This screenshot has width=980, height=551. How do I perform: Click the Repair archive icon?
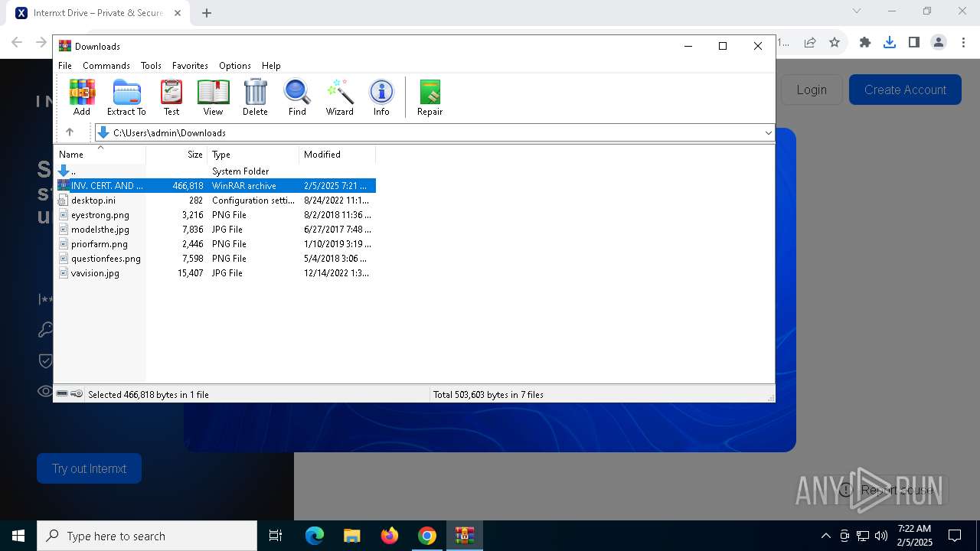(430, 97)
